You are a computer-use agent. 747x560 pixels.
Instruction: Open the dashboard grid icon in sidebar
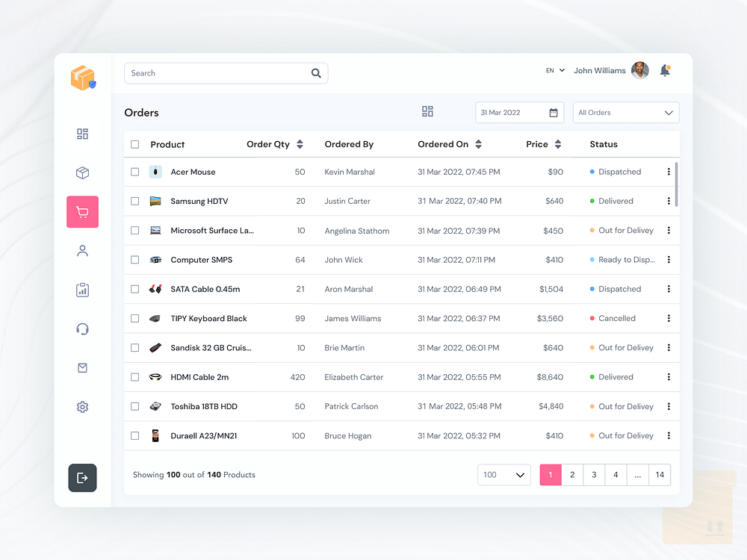click(82, 134)
